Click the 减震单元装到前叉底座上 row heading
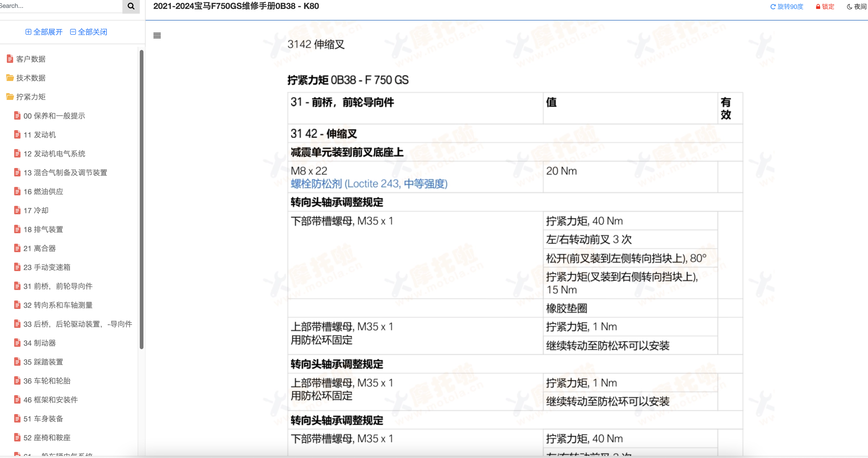868x458 pixels. (347, 152)
